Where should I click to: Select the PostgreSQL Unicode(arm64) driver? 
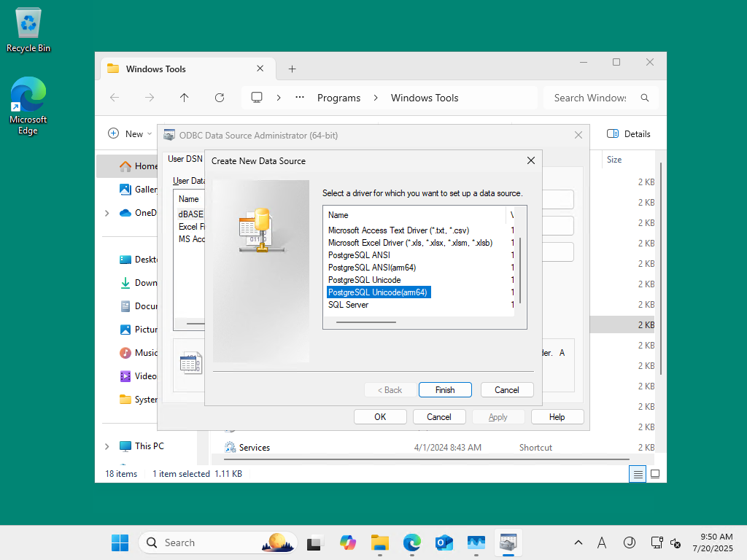(379, 292)
